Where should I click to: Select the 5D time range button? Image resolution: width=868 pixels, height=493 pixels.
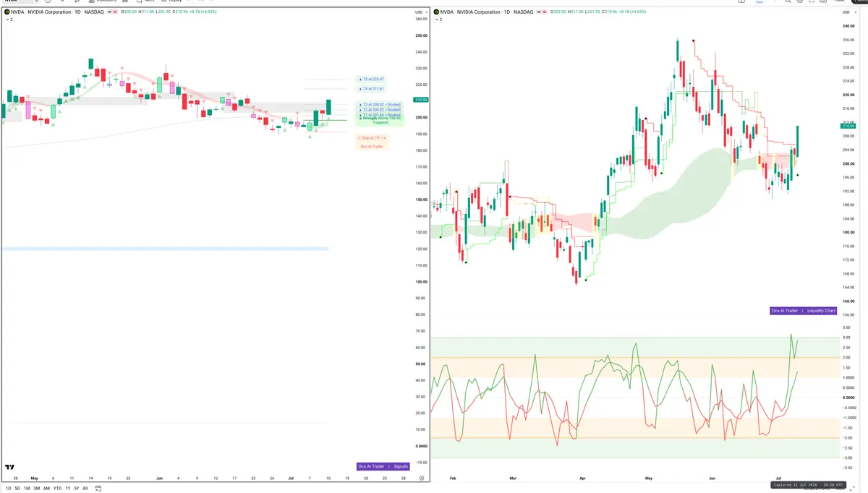18,488
